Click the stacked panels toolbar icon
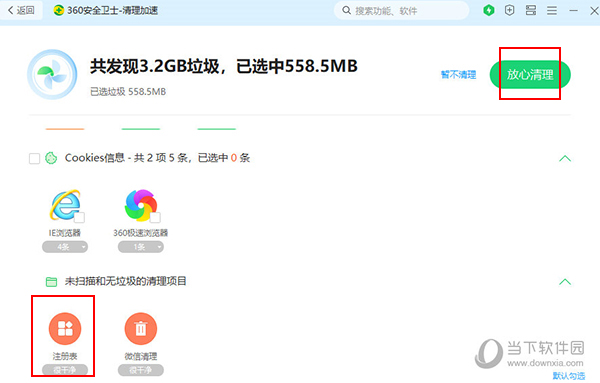 pos(531,10)
